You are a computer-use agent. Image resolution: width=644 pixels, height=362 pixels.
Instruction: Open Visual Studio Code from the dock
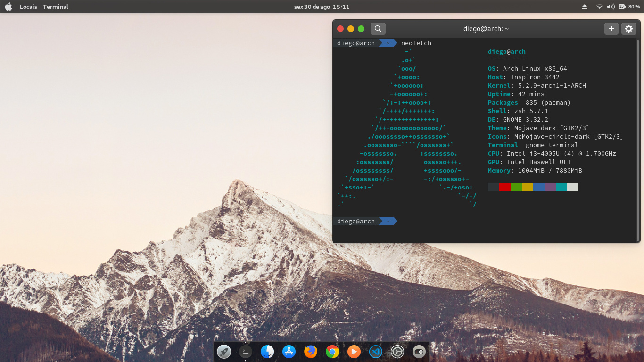click(376, 352)
